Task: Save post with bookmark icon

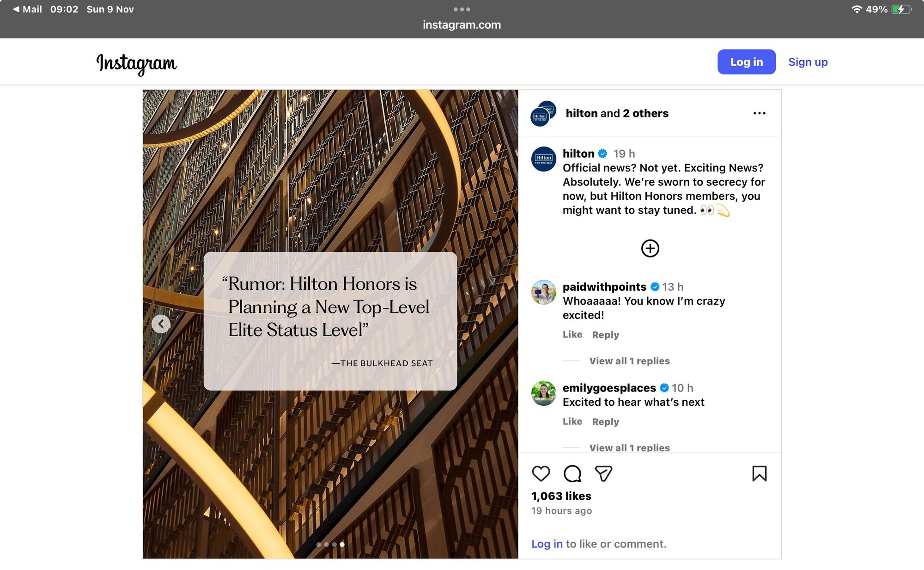Action: (759, 473)
